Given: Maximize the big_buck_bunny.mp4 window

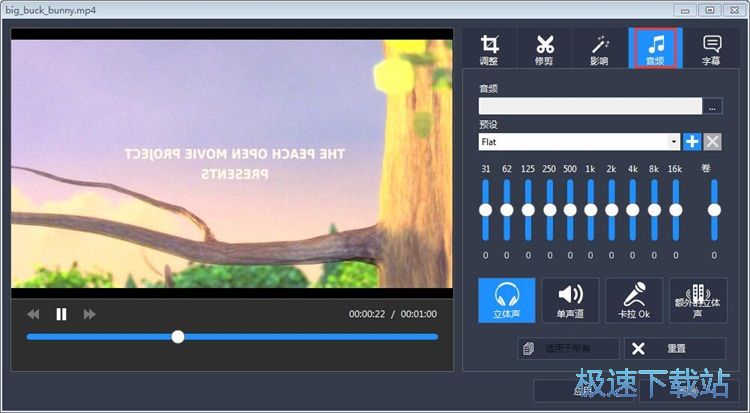Looking at the screenshot, I should pos(710,10).
